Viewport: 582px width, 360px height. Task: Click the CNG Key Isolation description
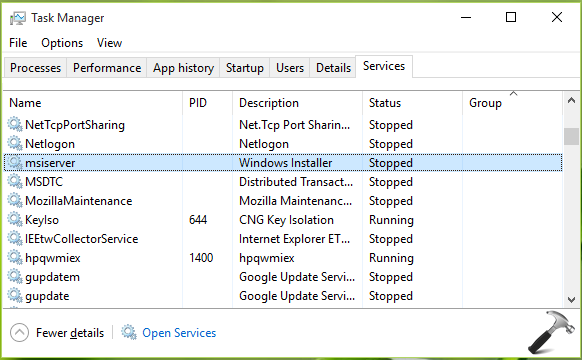(286, 220)
